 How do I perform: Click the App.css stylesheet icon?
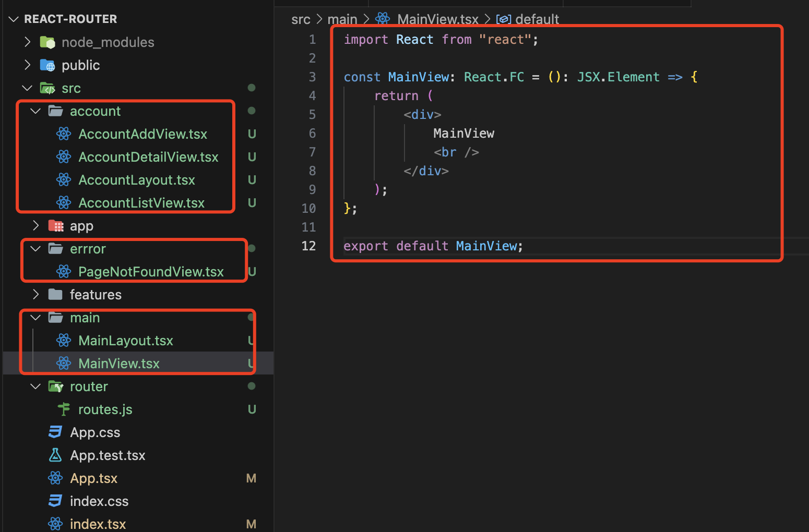coord(55,432)
